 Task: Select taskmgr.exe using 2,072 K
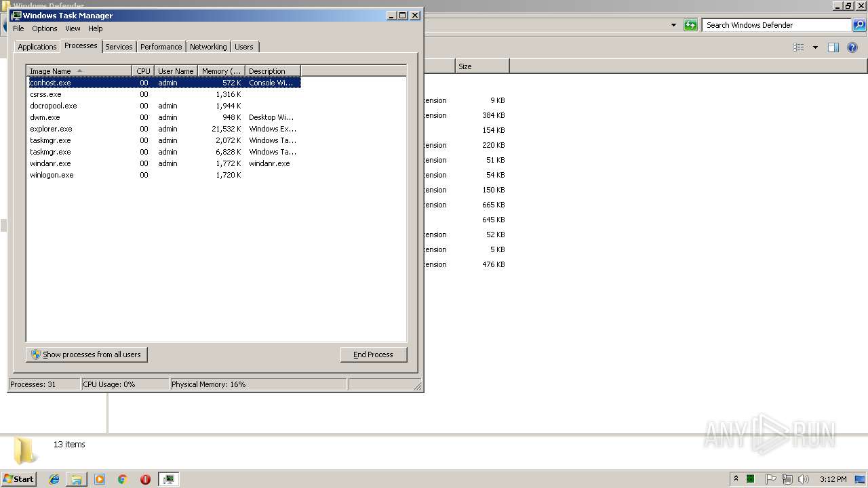[x=165, y=140]
